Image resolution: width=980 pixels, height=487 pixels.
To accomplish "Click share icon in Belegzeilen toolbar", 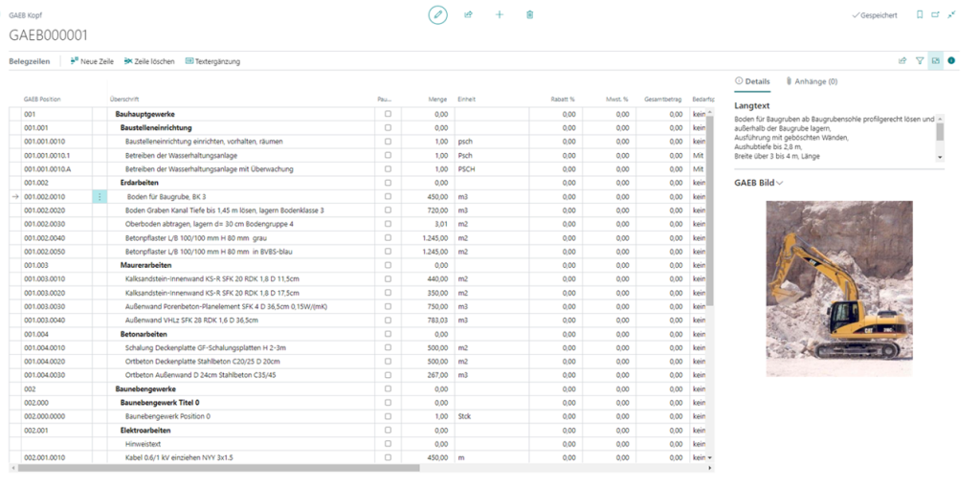I will pyautogui.click(x=902, y=61).
